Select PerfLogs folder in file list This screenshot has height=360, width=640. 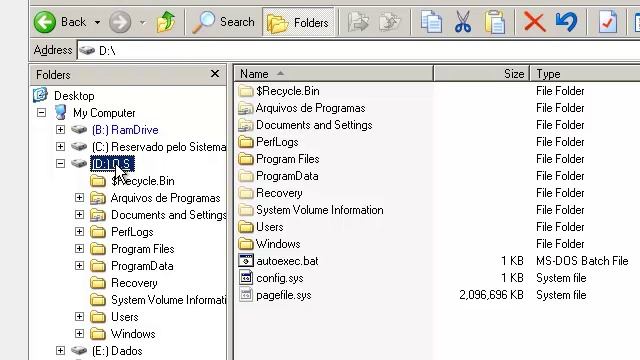click(x=277, y=142)
